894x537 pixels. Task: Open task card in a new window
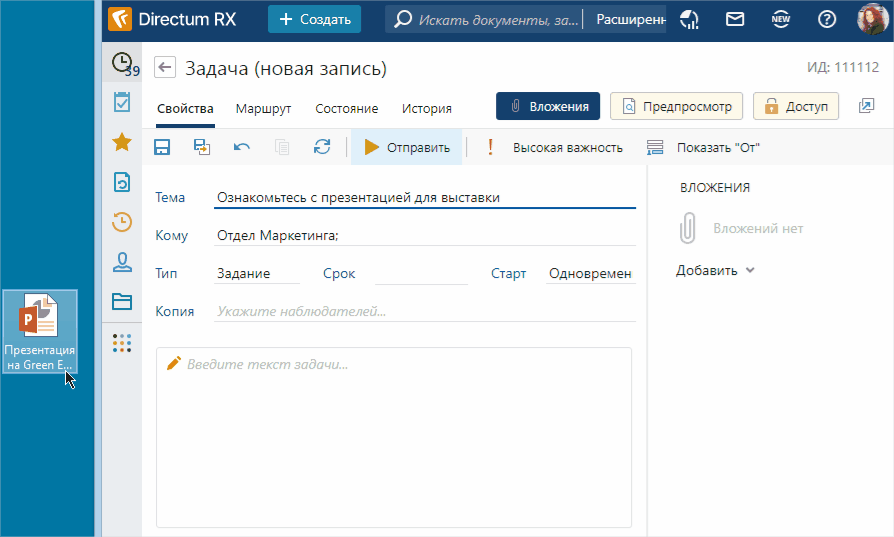tap(866, 106)
